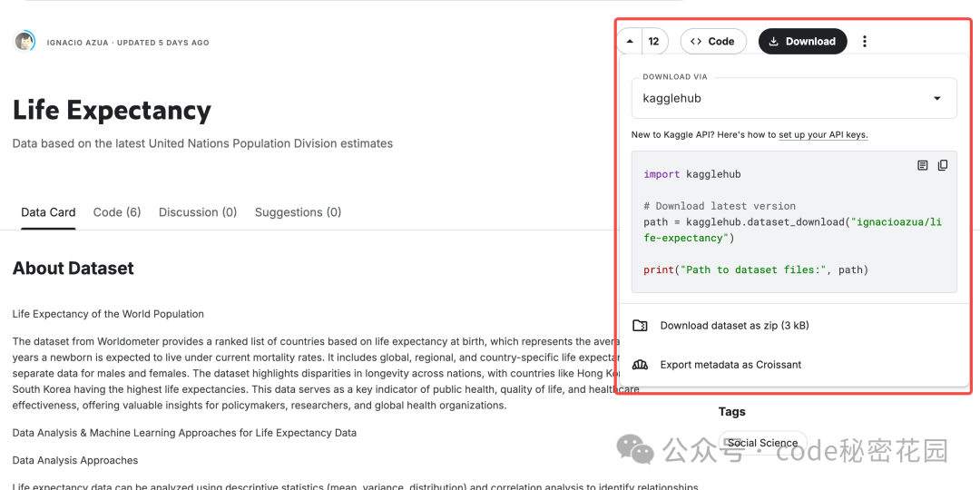Follow the set up your API keys link
This screenshot has width=980, height=490.
pos(823,135)
